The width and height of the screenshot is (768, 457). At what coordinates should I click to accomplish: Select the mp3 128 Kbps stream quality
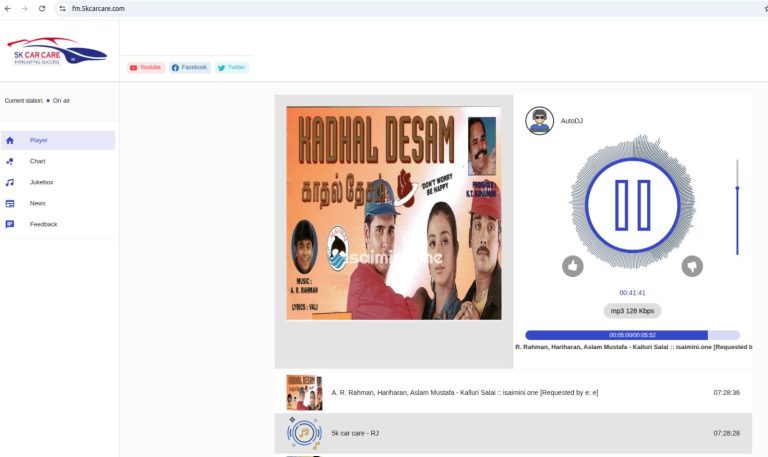tap(632, 311)
